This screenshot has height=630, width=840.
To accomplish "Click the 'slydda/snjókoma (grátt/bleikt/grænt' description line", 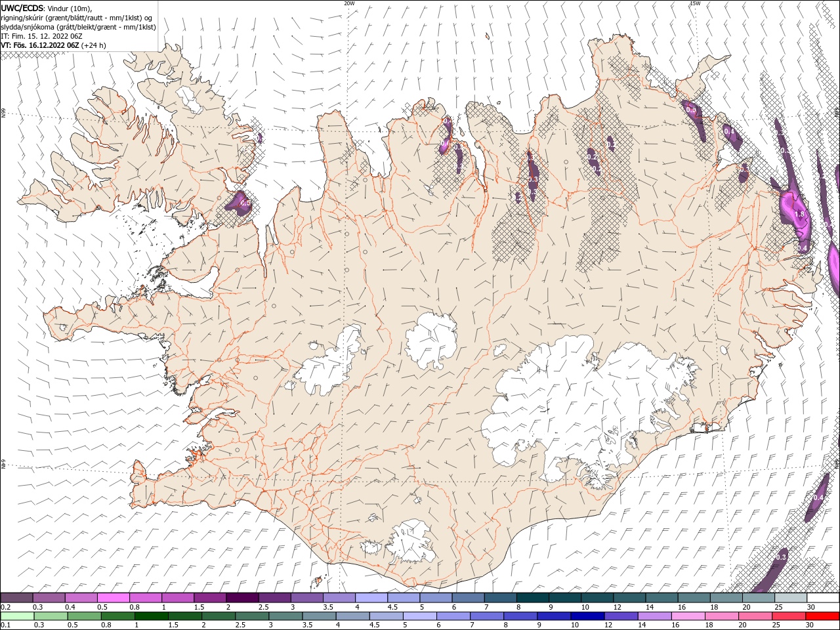I will click(x=78, y=27).
